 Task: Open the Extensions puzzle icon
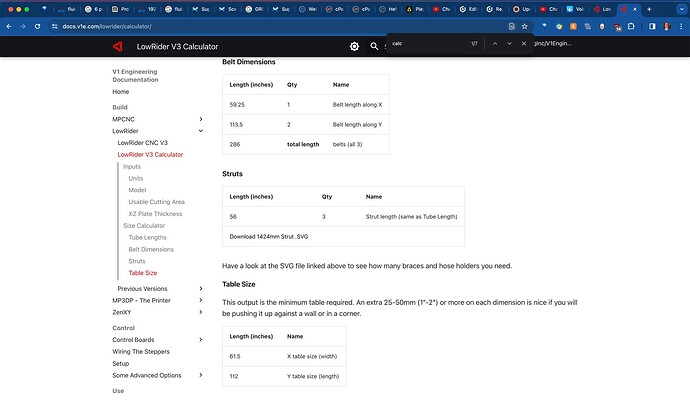(x=631, y=26)
